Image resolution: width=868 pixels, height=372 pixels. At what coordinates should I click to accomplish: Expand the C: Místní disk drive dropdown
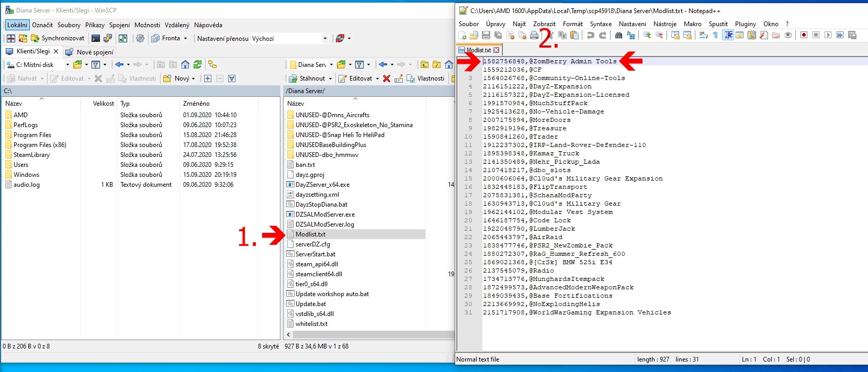67,65
